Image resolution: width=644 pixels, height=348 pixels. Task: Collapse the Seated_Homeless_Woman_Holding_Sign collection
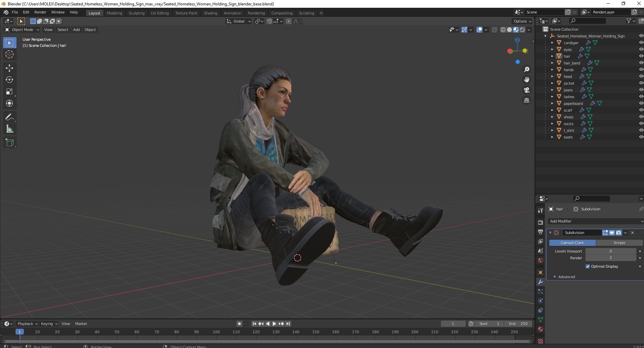pyautogui.click(x=545, y=36)
